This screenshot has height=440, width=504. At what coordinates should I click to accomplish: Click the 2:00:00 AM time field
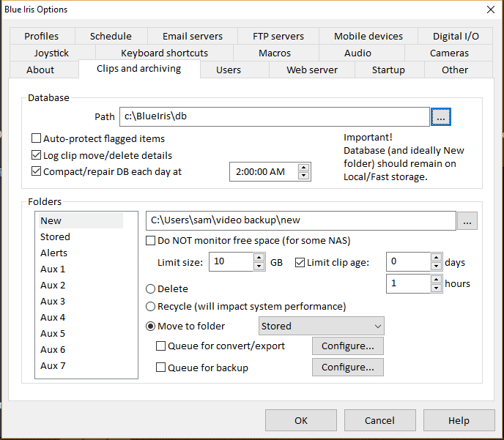point(264,172)
